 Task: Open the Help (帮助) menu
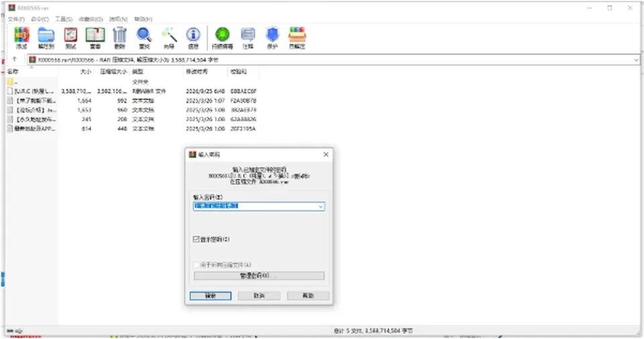144,19
